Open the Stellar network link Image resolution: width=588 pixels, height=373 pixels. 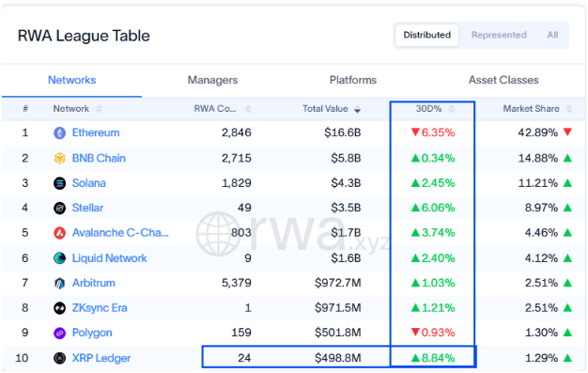click(87, 208)
